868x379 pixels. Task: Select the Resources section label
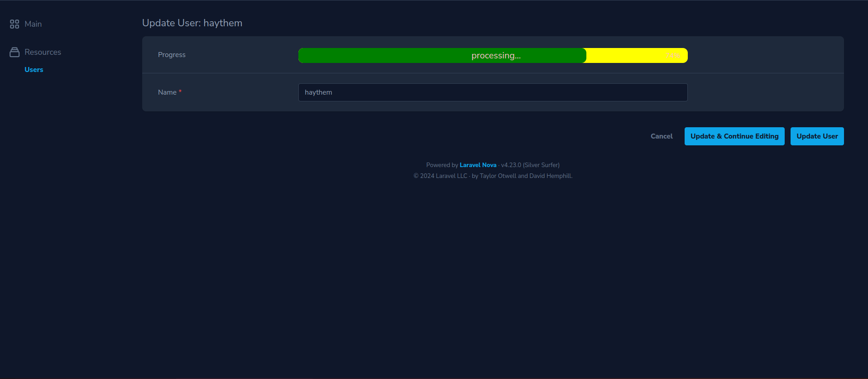43,52
